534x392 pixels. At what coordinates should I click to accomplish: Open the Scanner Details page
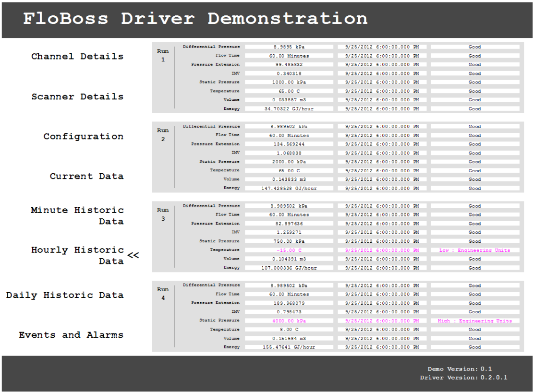77,96
